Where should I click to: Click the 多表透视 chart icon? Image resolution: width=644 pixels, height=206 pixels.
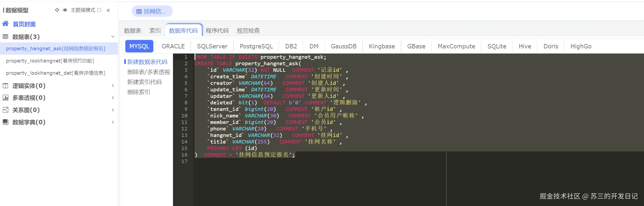tap(5, 98)
